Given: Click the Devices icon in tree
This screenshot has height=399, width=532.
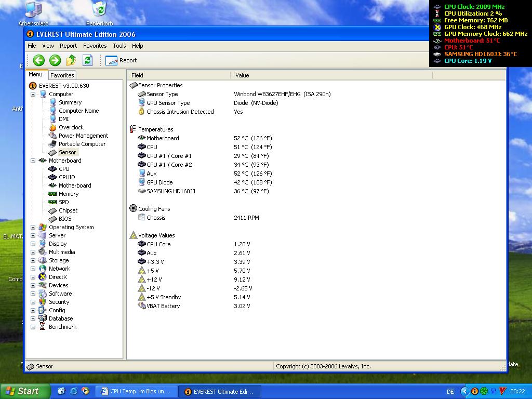Looking at the screenshot, I should (x=43, y=285).
